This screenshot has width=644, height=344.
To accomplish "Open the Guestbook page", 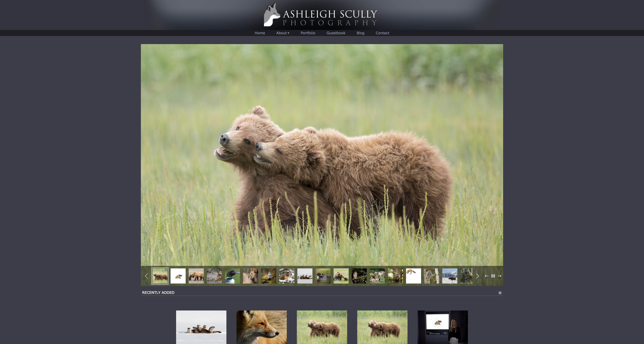I will [x=336, y=33].
